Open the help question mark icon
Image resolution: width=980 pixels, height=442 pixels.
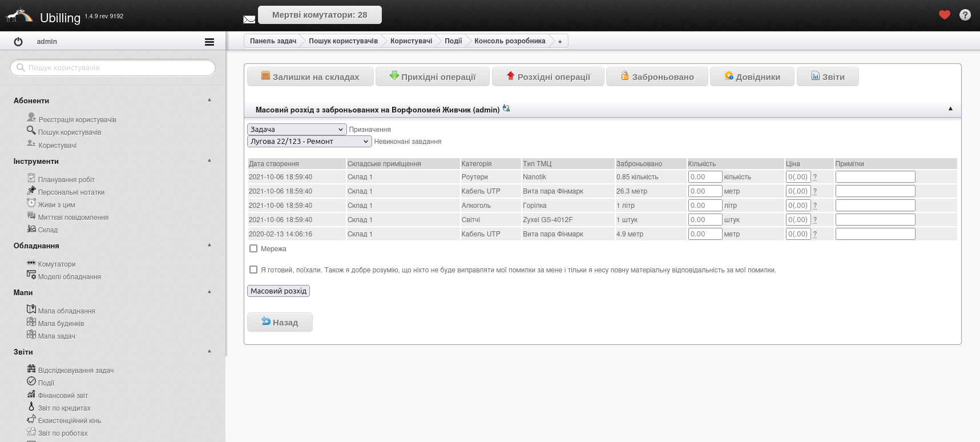[x=965, y=15]
